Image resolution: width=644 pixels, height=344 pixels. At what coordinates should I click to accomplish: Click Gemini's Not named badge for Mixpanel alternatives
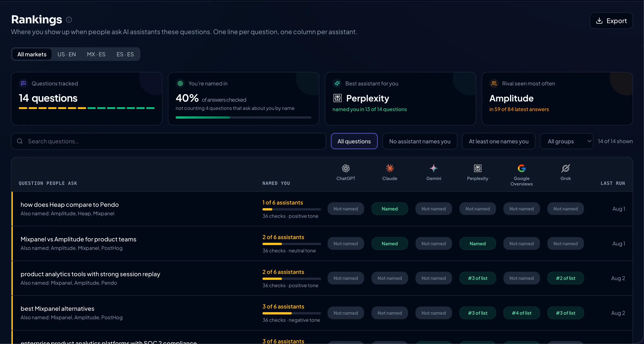click(434, 313)
